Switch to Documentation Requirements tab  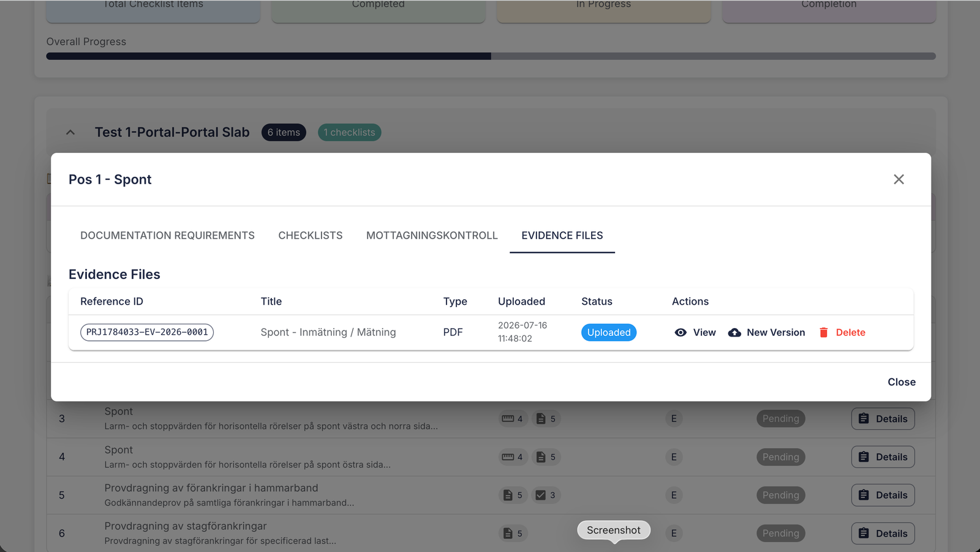(167, 236)
